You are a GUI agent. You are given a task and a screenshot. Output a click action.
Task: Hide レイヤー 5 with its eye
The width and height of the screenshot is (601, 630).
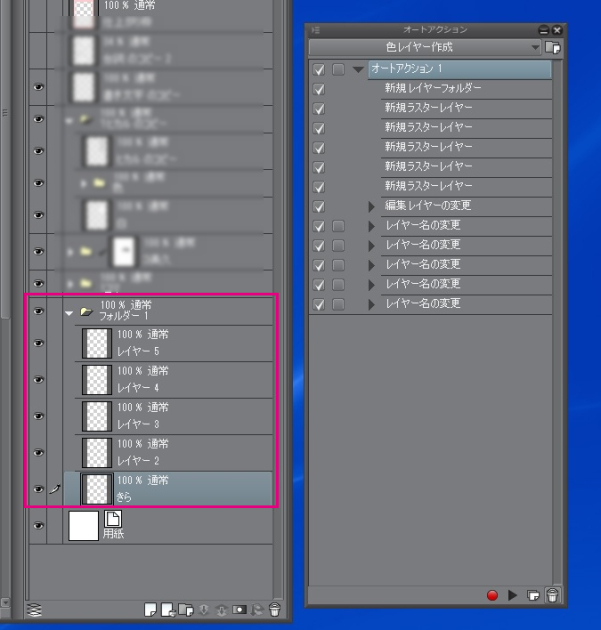[38, 343]
